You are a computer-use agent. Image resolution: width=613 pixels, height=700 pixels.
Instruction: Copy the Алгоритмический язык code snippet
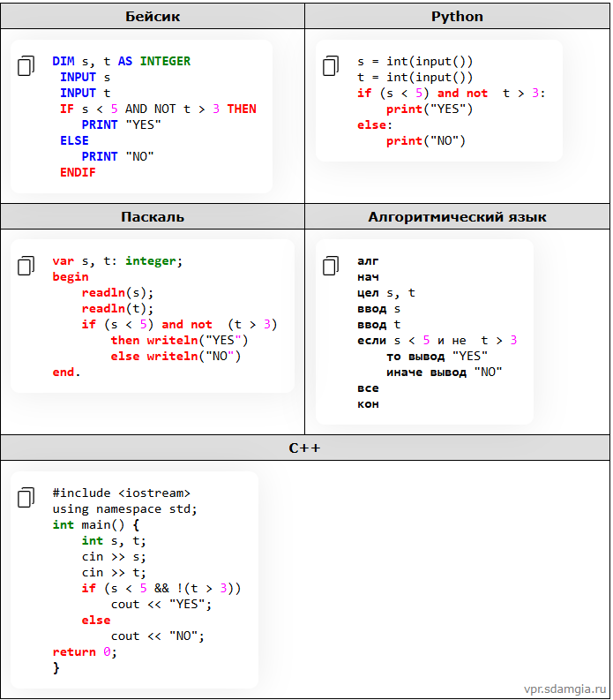point(331,265)
